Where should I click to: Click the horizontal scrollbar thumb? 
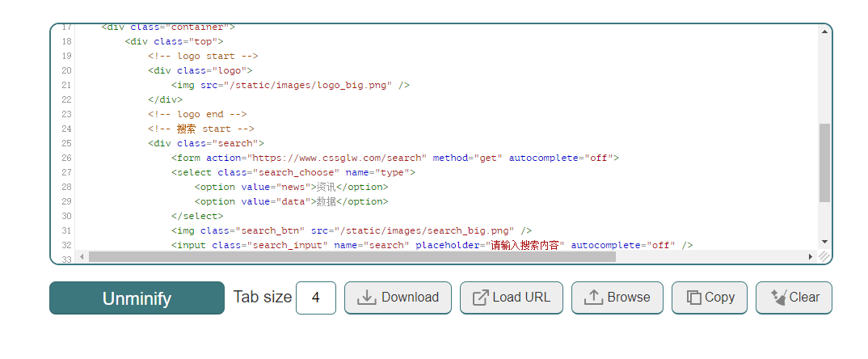[x=352, y=256]
